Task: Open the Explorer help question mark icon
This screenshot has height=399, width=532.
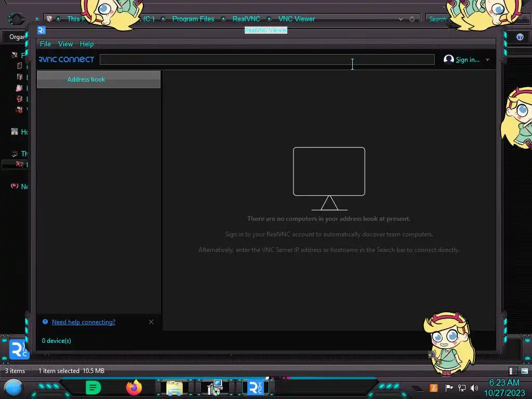Action: pos(520,37)
